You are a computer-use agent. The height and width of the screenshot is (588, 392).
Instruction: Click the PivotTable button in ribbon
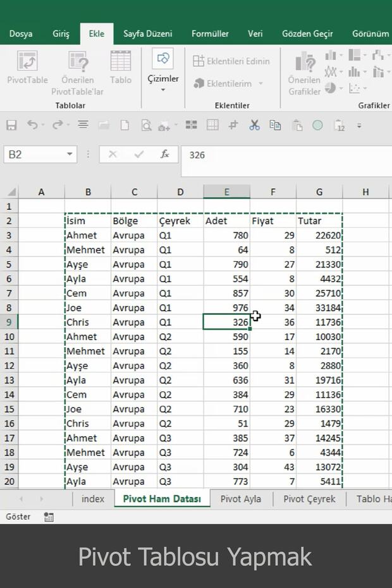point(27,68)
